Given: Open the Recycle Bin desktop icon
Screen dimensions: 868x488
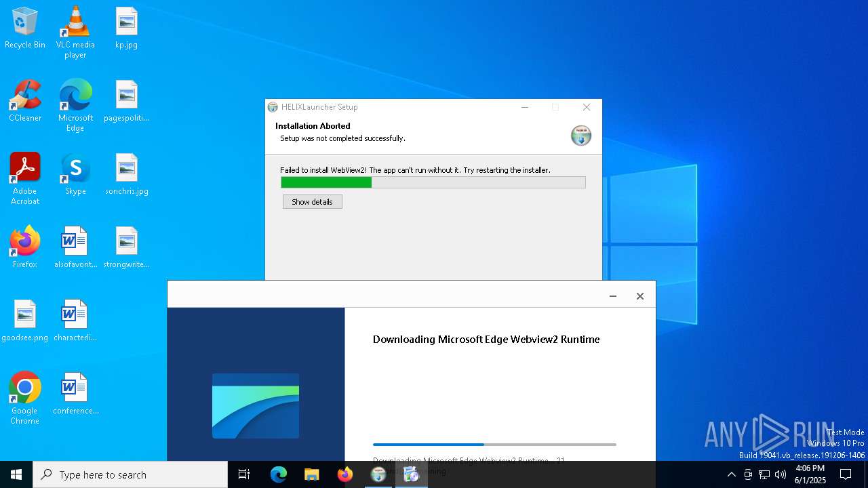Looking at the screenshot, I should 25,28.
